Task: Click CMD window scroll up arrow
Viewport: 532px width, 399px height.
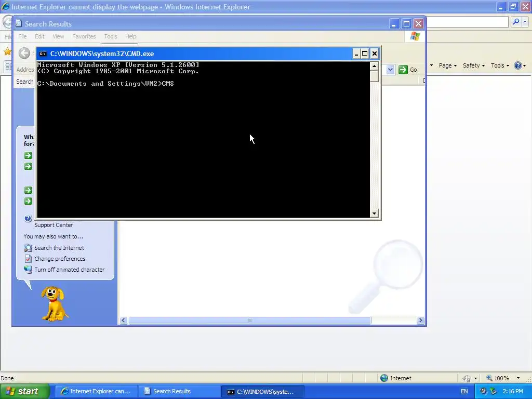Action: click(x=374, y=66)
